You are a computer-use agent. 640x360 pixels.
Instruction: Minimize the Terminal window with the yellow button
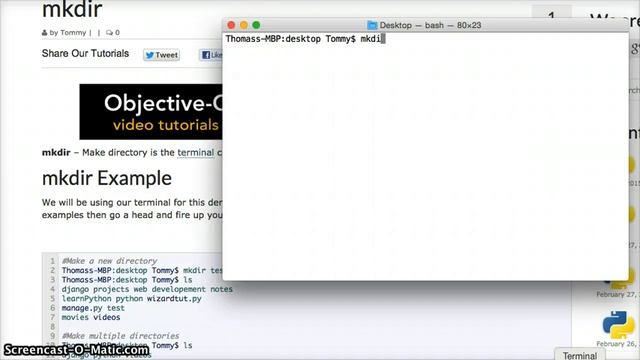(x=244, y=25)
